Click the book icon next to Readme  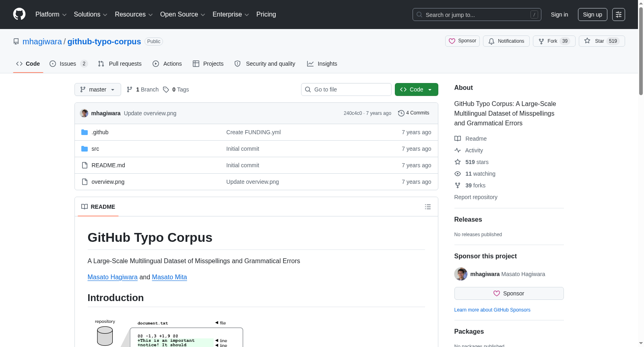[x=458, y=139]
